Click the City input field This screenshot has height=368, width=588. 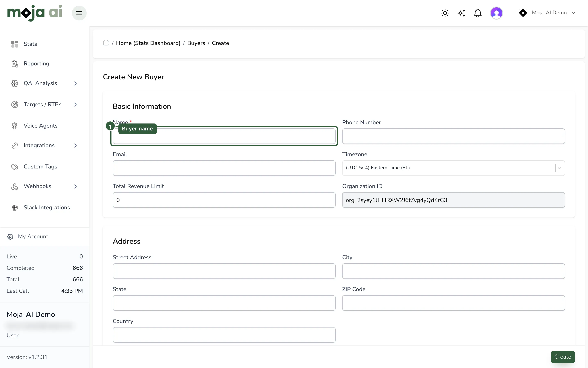453,271
